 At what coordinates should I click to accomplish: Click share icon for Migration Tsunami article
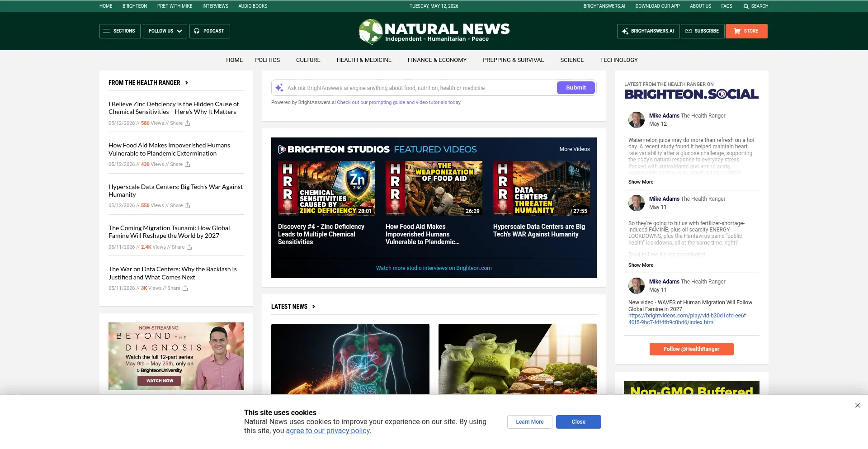189,247
